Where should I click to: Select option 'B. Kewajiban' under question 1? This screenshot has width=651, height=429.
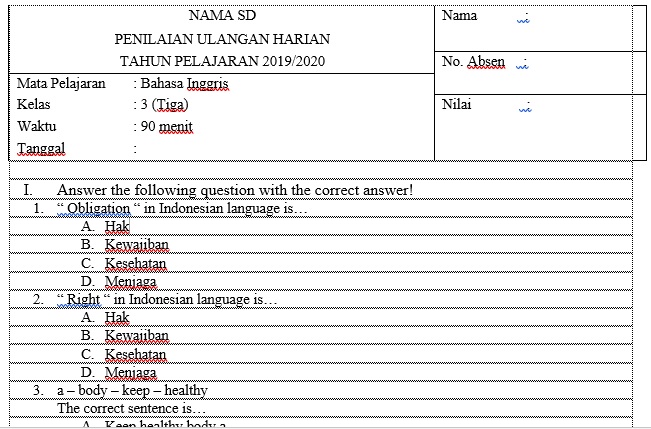coord(125,245)
